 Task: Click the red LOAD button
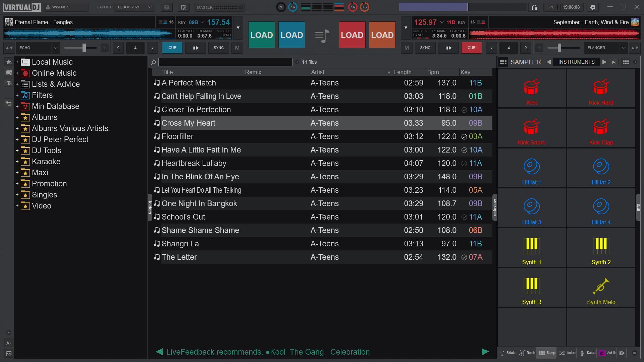click(352, 35)
